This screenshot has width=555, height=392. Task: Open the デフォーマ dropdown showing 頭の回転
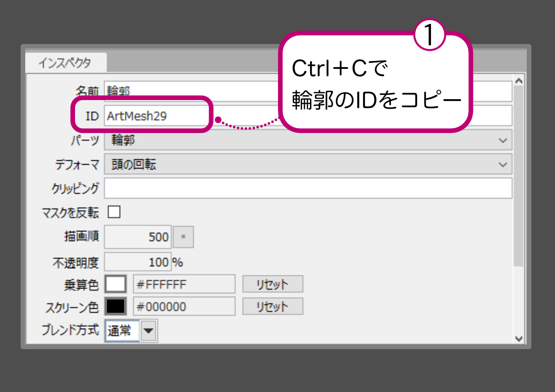pyautogui.click(x=308, y=165)
